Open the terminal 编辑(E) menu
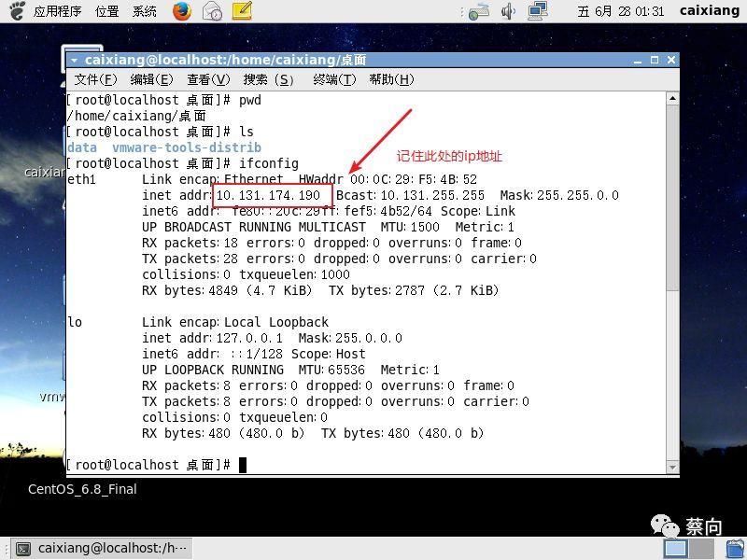 [x=151, y=79]
